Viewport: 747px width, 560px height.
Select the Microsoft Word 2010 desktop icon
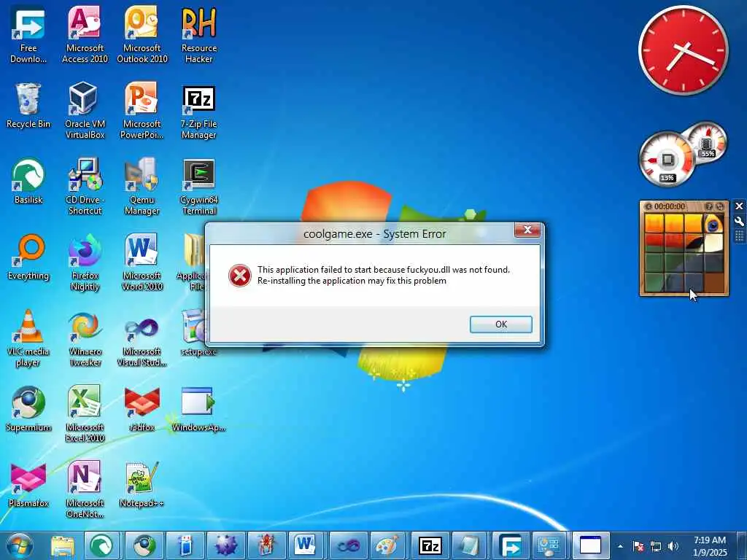(x=142, y=262)
